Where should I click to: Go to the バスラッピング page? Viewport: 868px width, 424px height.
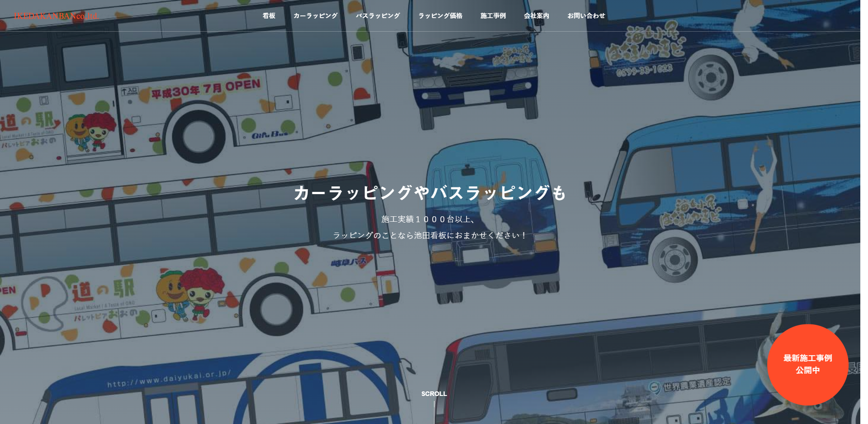click(x=378, y=16)
